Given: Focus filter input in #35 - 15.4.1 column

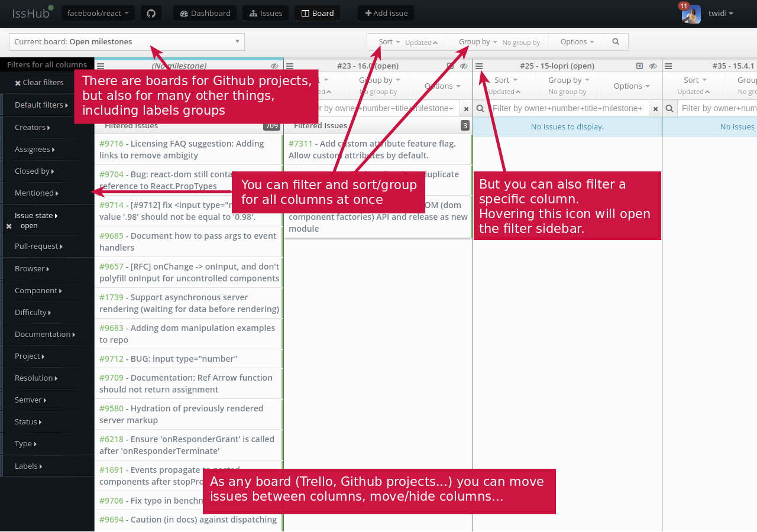Looking at the screenshot, I should [x=717, y=109].
